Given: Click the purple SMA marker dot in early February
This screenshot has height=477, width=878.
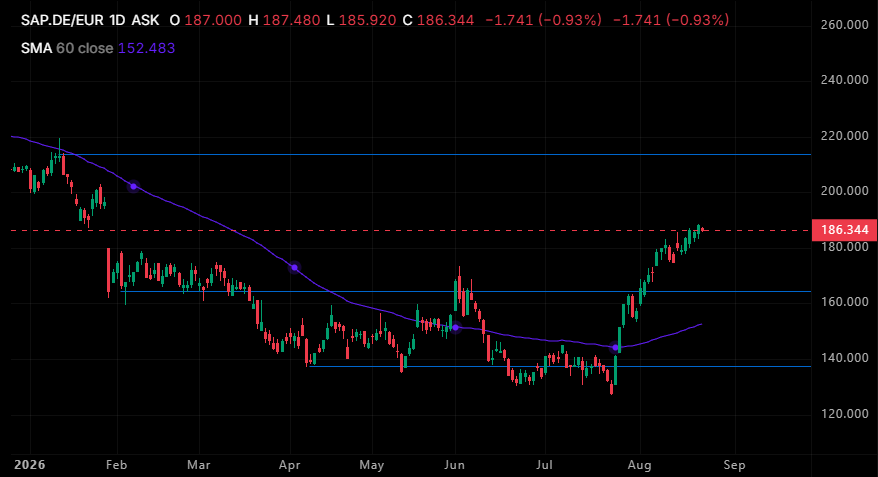Looking at the screenshot, I should click(133, 186).
